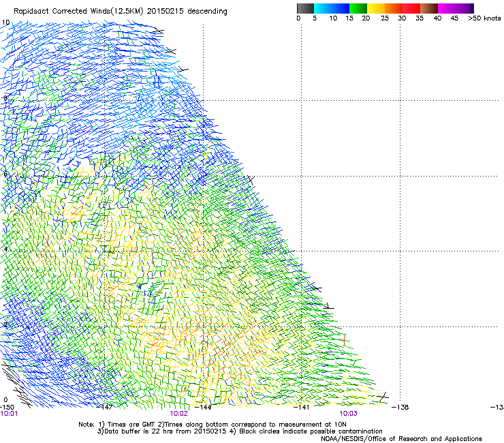Click the purple '10:03' time label
The image size is (504, 443).
[349, 414]
